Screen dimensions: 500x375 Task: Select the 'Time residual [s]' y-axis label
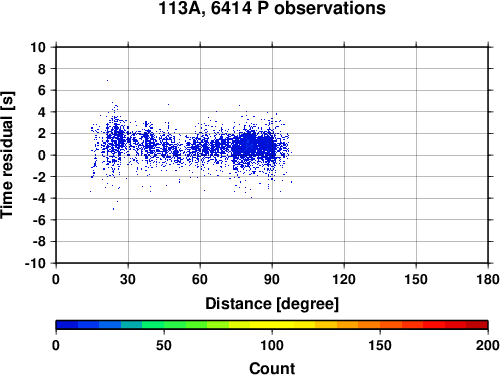[x=7, y=155]
